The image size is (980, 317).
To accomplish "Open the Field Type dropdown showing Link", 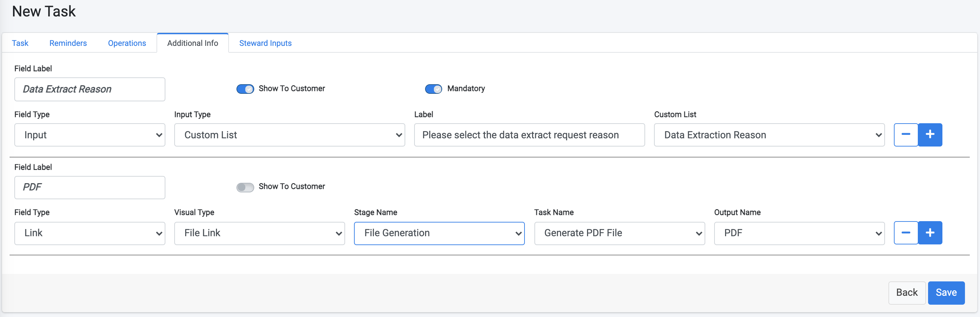I will point(90,233).
